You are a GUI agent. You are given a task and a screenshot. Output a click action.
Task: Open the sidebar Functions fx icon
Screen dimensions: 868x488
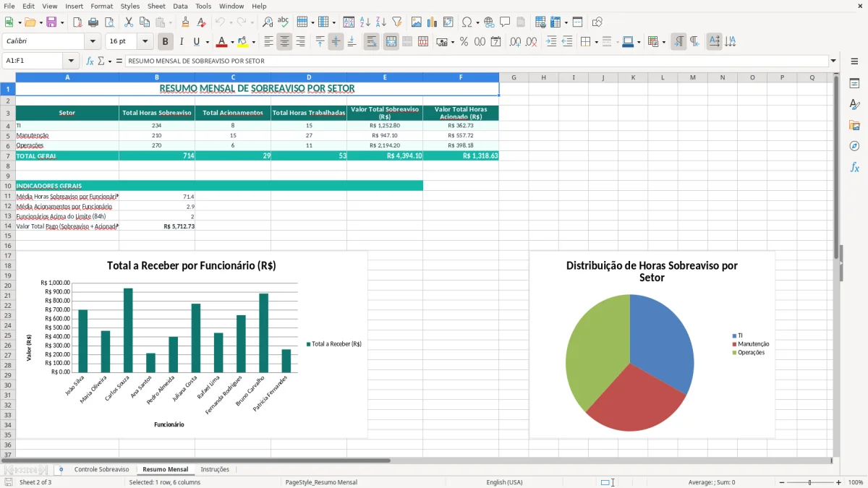coord(854,167)
